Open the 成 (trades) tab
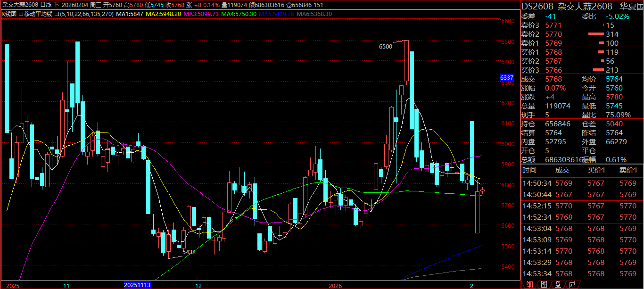 point(572,284)
